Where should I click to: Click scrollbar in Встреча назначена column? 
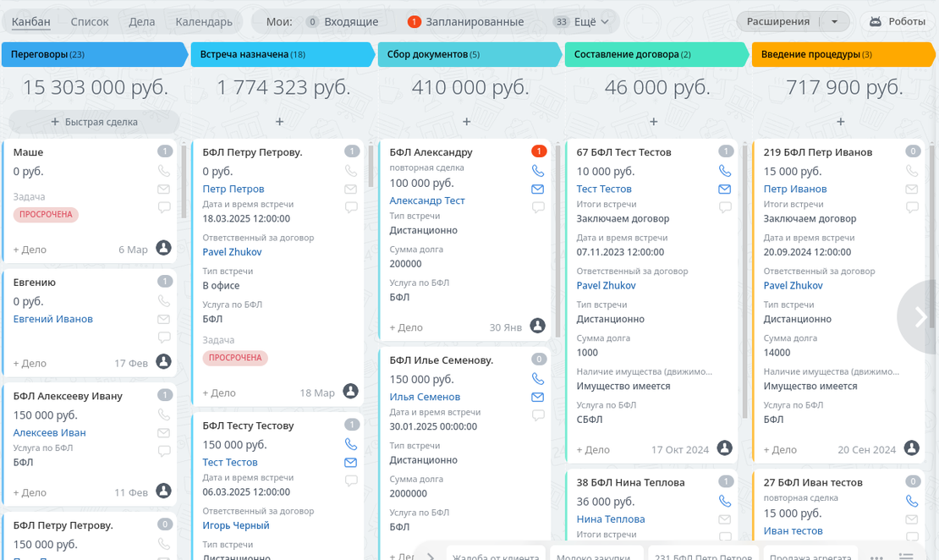coord(370,165)
